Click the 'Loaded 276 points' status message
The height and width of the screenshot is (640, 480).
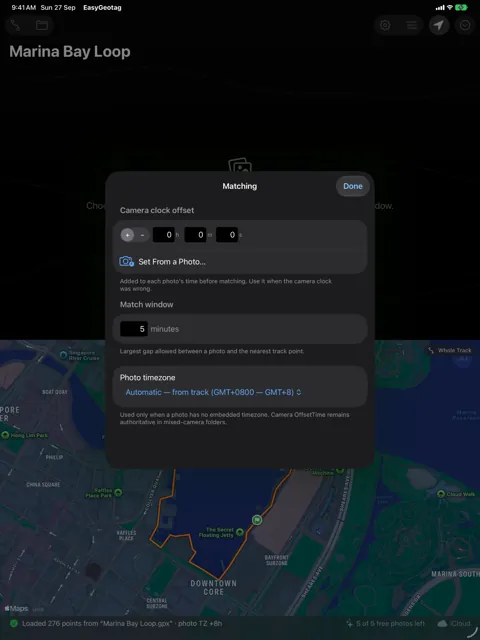tap(122, 623)
